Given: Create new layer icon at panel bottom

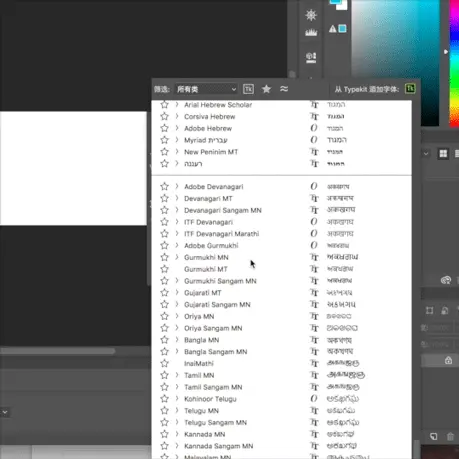Looking at the screenshot, I should (x=433, y=436).
